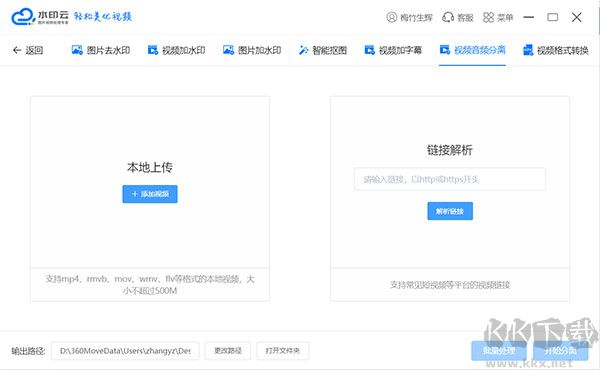
Task: Click the 图片去水印 tab icon
Action: (x=77, y=50)
